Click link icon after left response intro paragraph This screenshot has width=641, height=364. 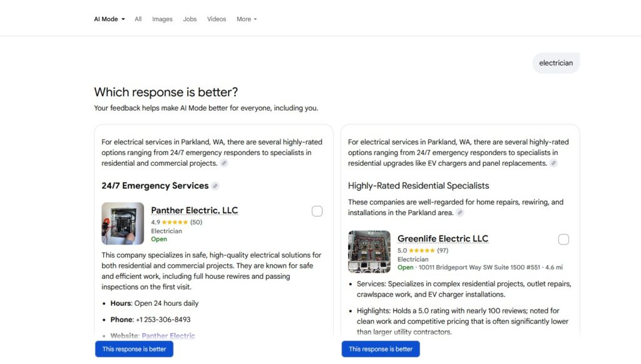pyautogui.click(x=224, y=163)
